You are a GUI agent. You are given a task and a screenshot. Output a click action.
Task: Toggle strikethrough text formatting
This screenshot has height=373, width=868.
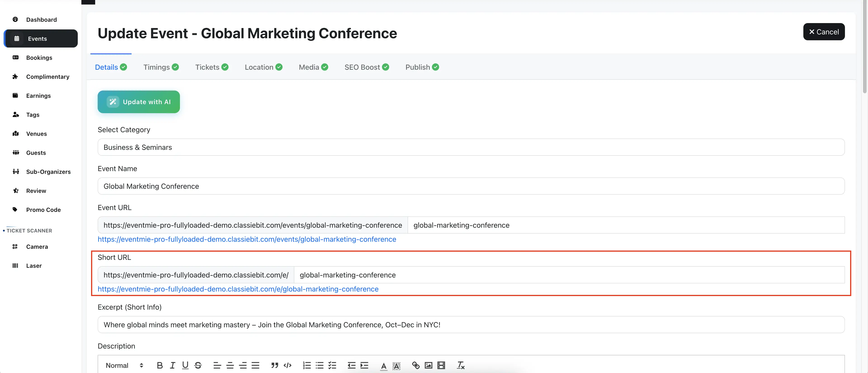click(x=198, y=365)
